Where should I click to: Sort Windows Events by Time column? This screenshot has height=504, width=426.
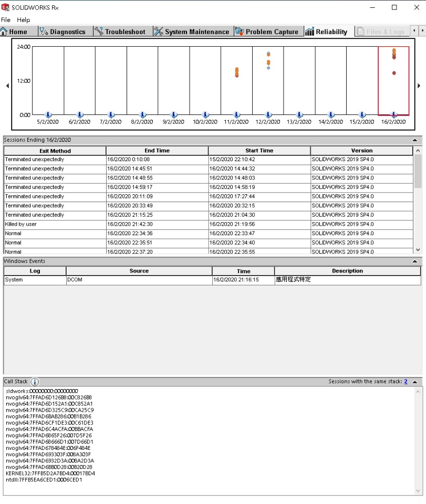[x=243, y=271]
